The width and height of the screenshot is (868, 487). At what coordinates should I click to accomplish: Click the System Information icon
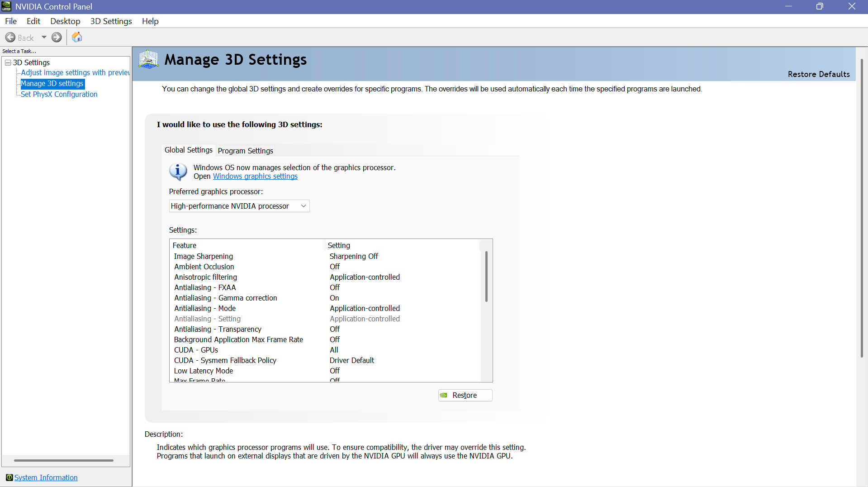tap(9, 477)
